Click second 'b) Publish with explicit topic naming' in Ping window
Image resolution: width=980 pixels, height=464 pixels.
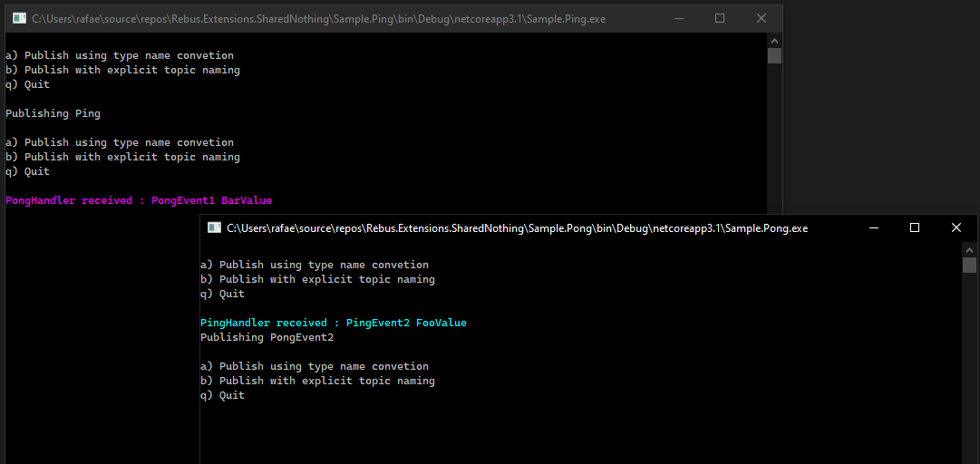click(x=122, y=157)
